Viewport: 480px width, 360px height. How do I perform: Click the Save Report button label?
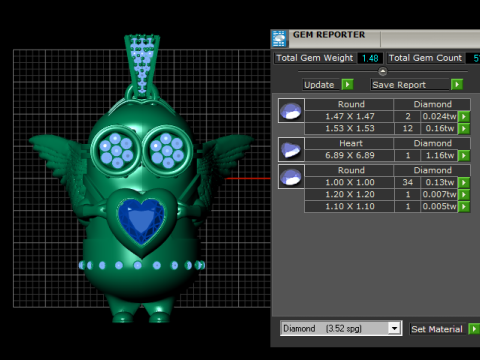tap(410, 85)
